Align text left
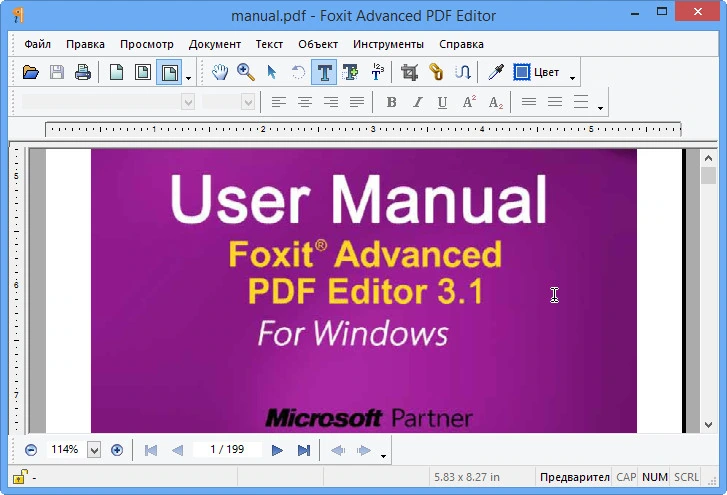This screenshot has height=495, width=727. (279, 102)
